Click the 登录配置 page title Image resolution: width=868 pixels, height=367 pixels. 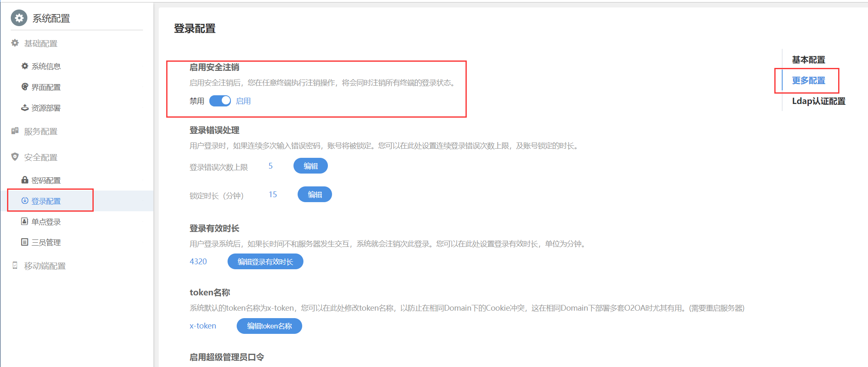[195, 29]
